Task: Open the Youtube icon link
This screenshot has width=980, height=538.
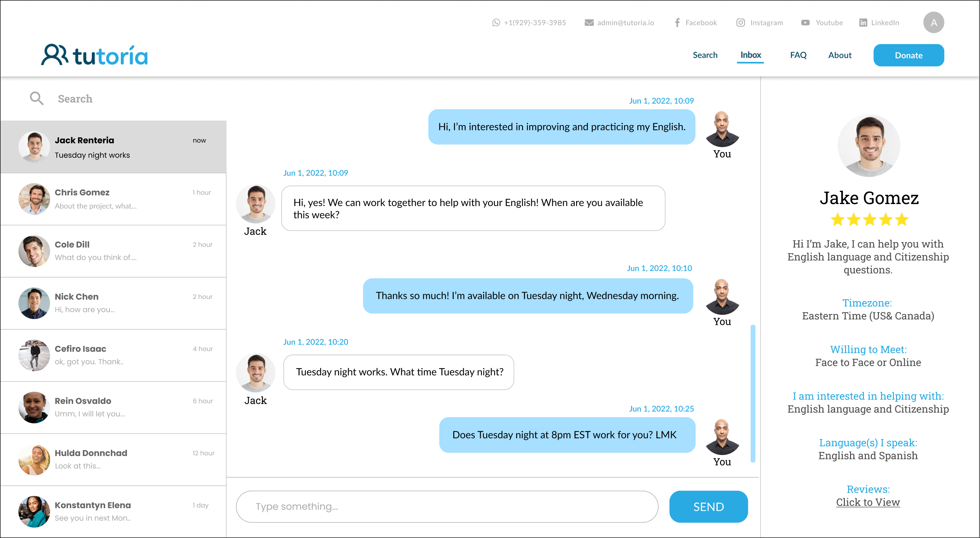Action: pos(805,23)
